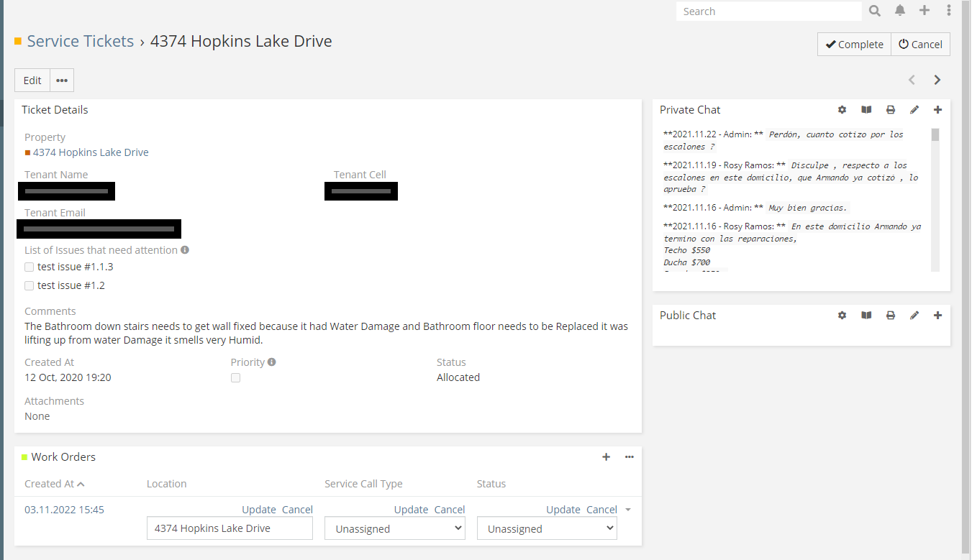Add a new work order
The width and height of the screenshot is (972, 560).
point(606,457)
